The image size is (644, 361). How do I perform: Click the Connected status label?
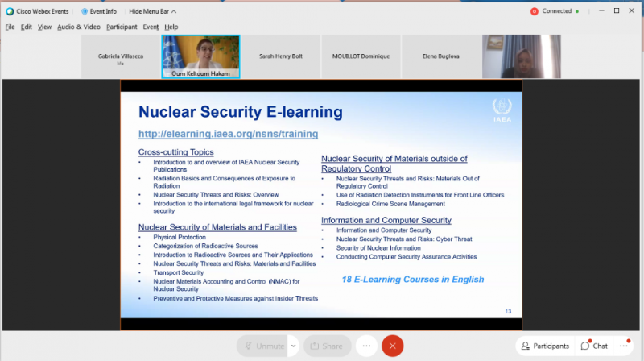[x=556, y=11]
